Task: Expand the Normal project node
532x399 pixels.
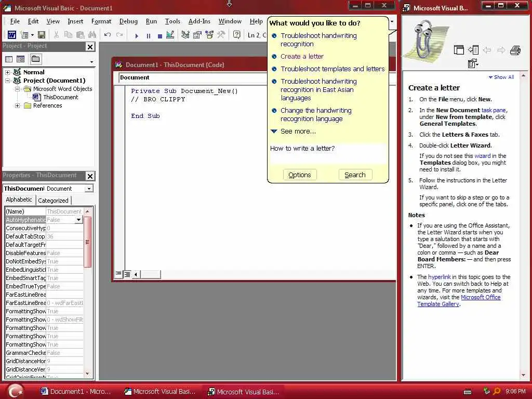Action: 7,72
